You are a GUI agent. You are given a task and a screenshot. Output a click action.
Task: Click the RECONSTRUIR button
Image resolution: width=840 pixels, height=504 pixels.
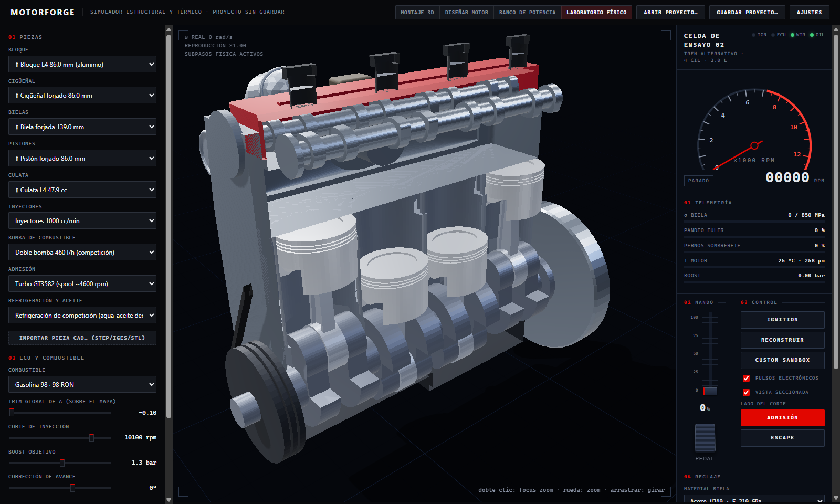click(x=782, y=340)
